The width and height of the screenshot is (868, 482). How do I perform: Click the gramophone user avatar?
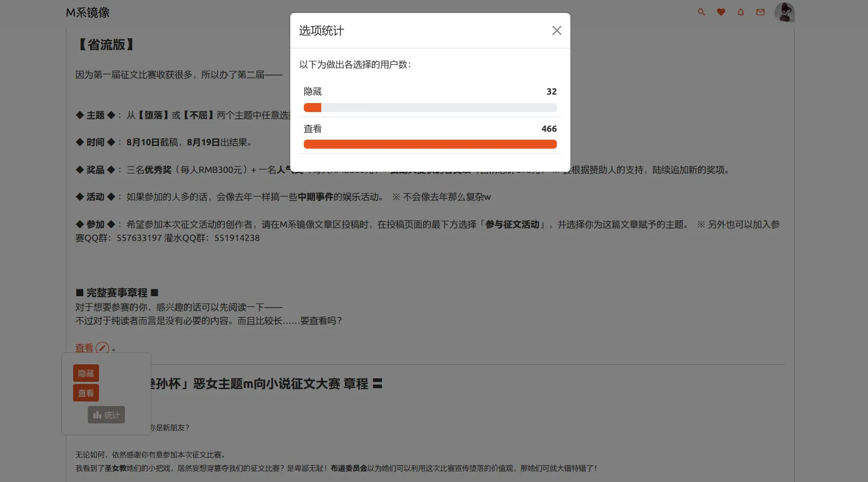pos(784,12)
